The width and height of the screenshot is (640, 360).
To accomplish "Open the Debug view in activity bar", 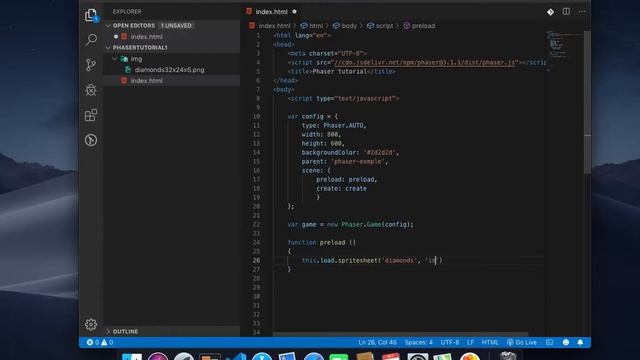I will pos(91,90).
